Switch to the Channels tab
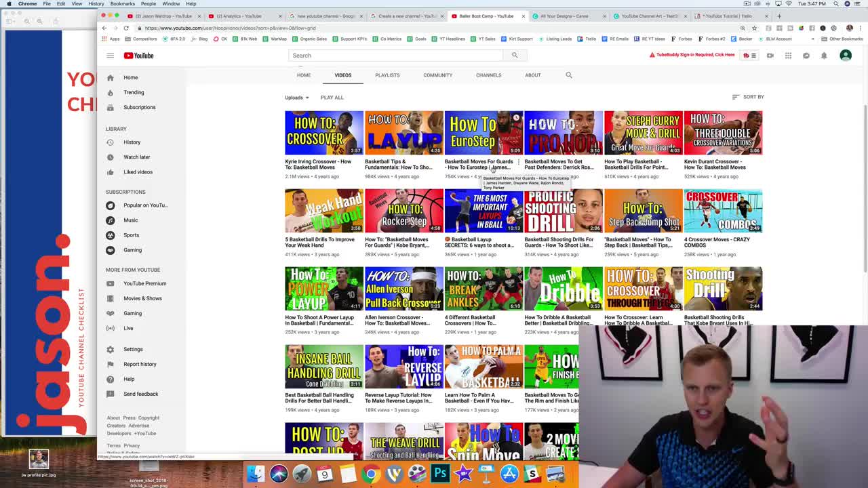Viewport: 868px width, 488px height. [x=488, y=75]
